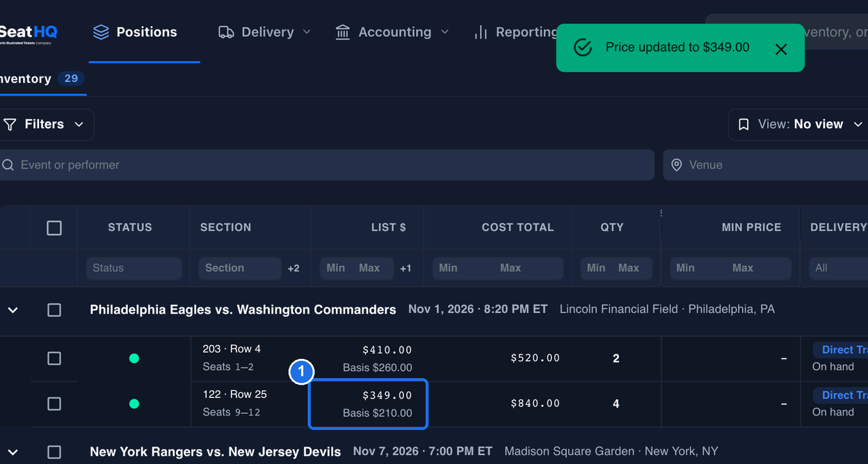Focus the Section filter field
Image resolution: width=868 pixels, height=464 pixels.
[x=239, y=268]
